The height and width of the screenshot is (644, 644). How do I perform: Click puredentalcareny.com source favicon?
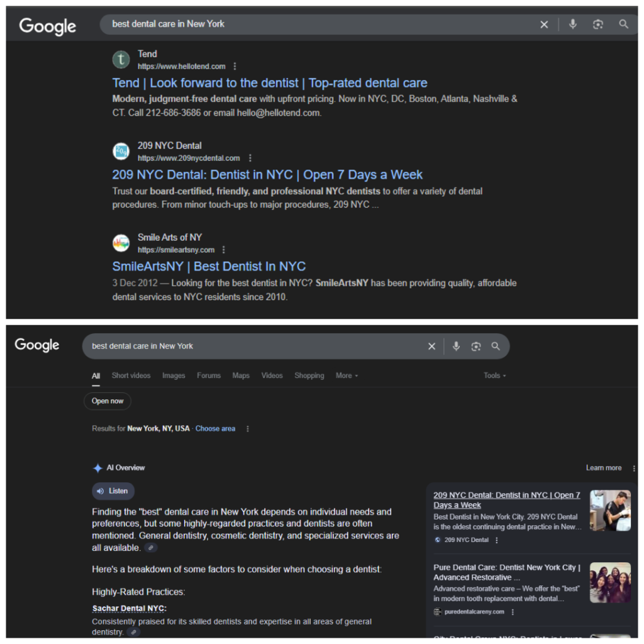pos(438,612)
